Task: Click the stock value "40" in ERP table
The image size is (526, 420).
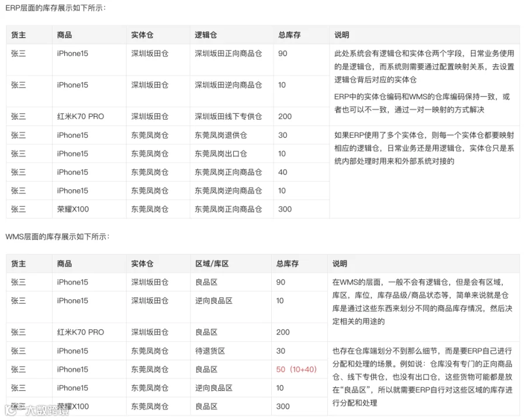Action: click(x=282, y=172)
